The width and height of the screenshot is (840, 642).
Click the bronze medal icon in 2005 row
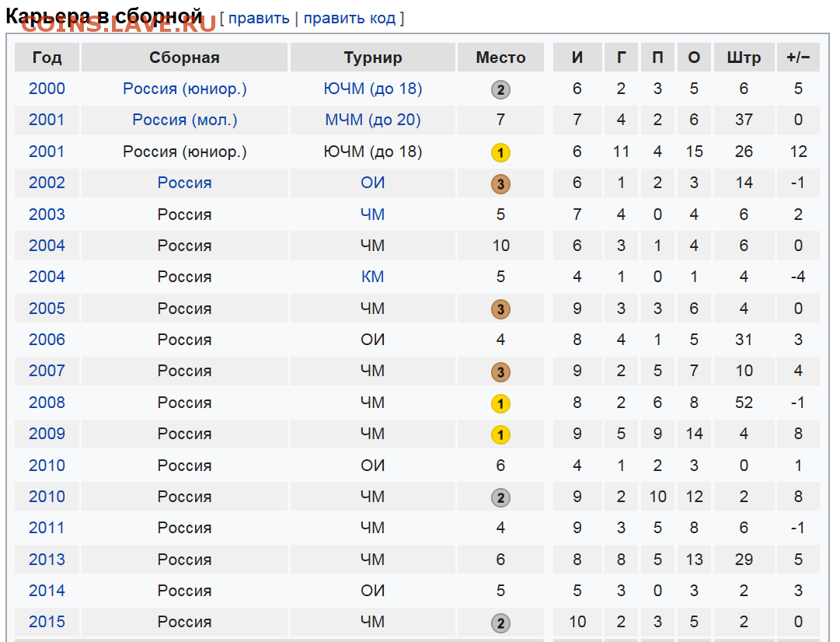(x=500, y=309)
